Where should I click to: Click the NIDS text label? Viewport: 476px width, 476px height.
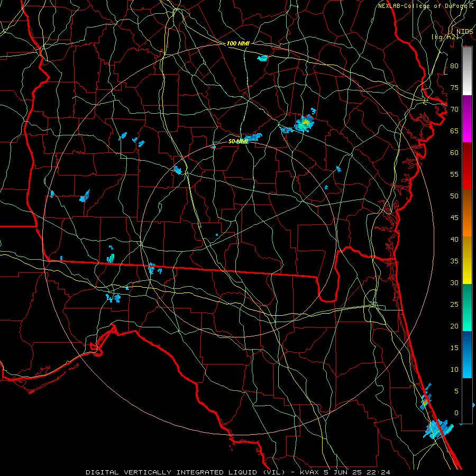[464, 32]
